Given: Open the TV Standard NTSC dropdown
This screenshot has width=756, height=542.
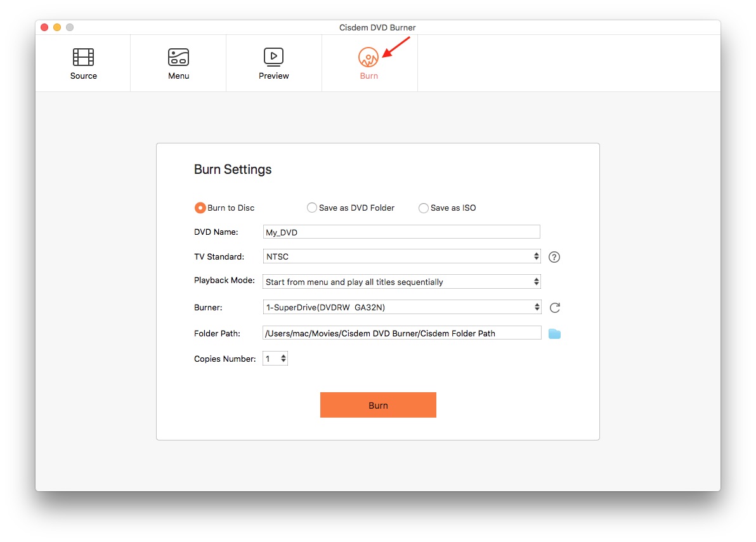Looking at the screenshot, I should pos(401,256).
